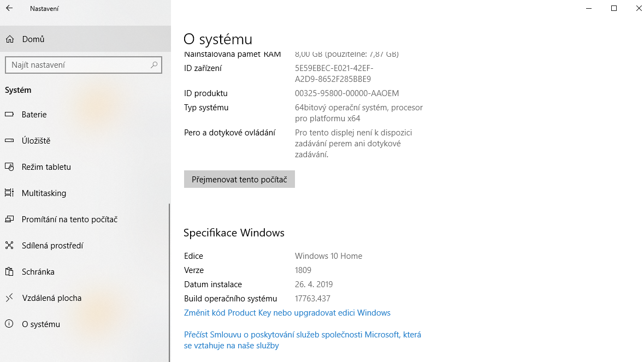Open the Baterie settings page
644x362 pixels.
85,115
